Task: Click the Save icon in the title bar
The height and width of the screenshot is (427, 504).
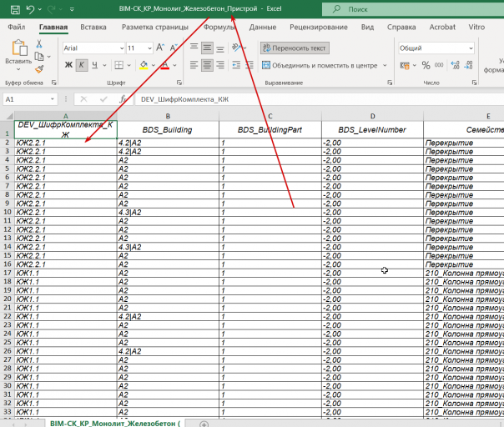Action: pos(15,9)
